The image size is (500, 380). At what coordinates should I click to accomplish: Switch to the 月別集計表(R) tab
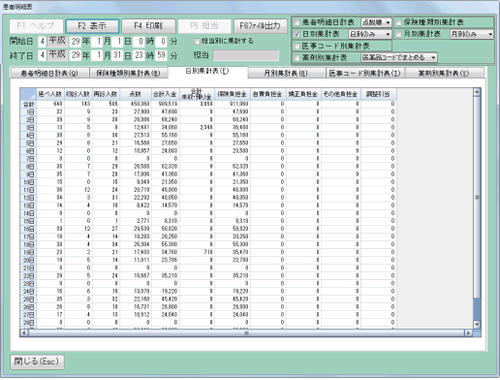pos(286,73)
